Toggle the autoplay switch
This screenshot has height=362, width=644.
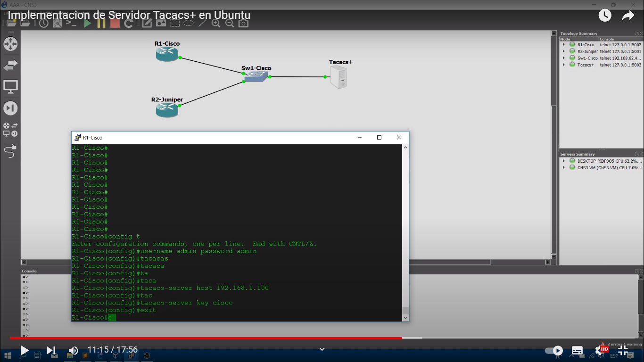tap(554, 351)
